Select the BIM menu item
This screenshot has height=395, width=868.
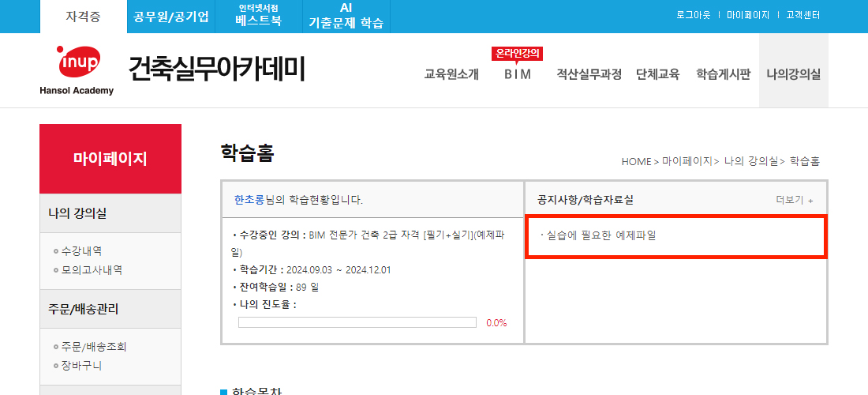coord(518,75)
